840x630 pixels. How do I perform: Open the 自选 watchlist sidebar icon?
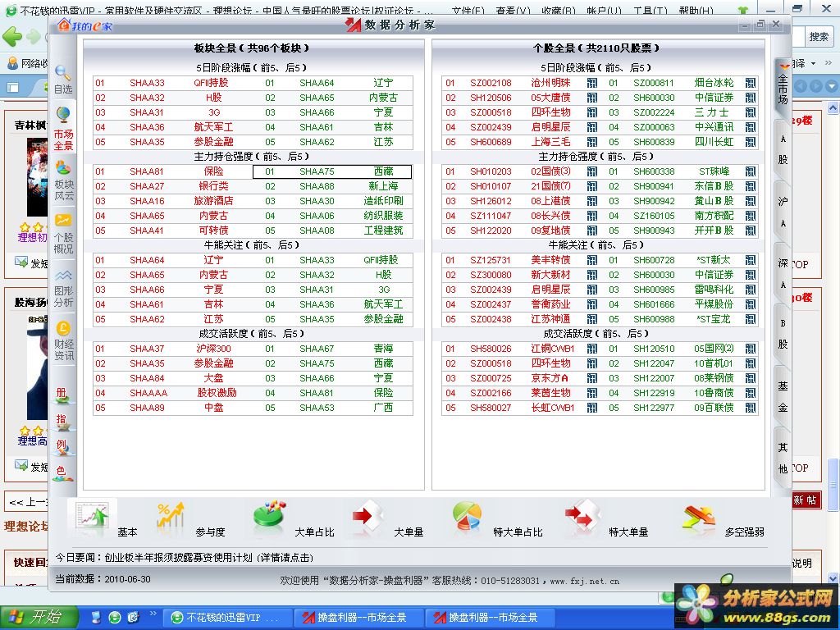63,80
